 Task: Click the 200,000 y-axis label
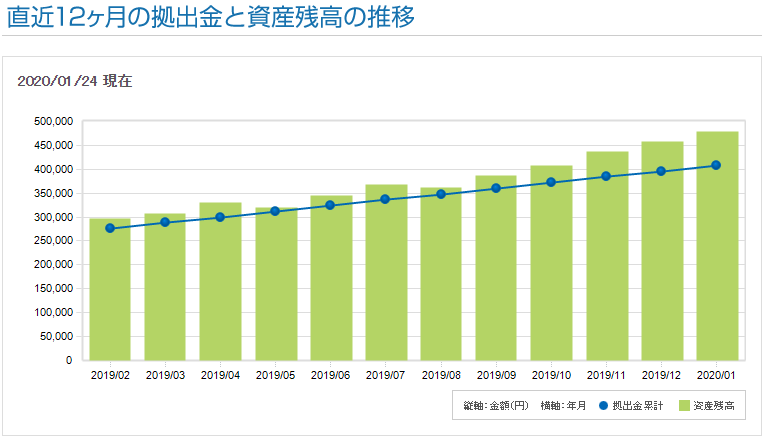pos(54,264)
